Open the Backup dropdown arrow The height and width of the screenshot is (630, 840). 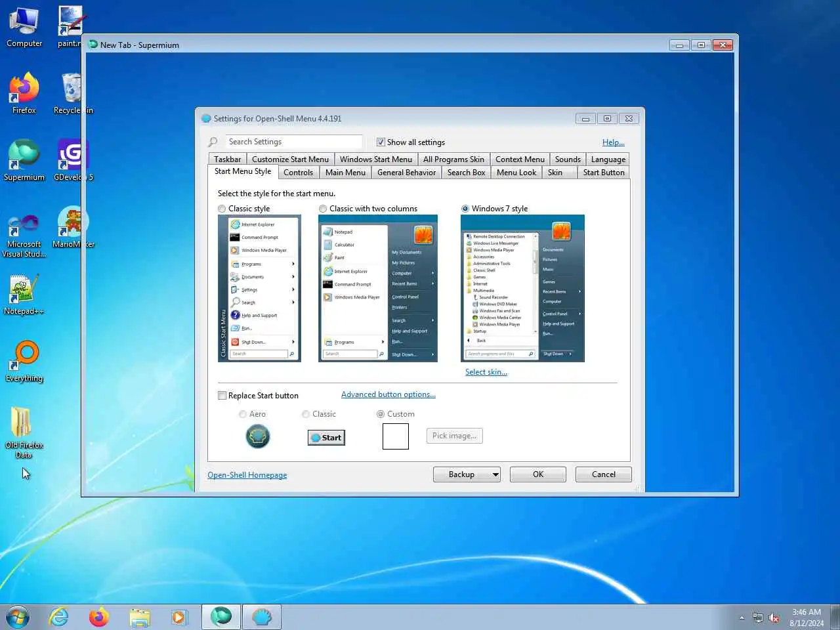click(x=495, y=474)
